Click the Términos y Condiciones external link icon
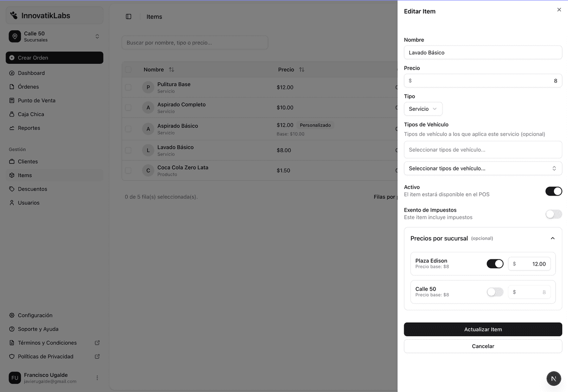 [97, 343]
